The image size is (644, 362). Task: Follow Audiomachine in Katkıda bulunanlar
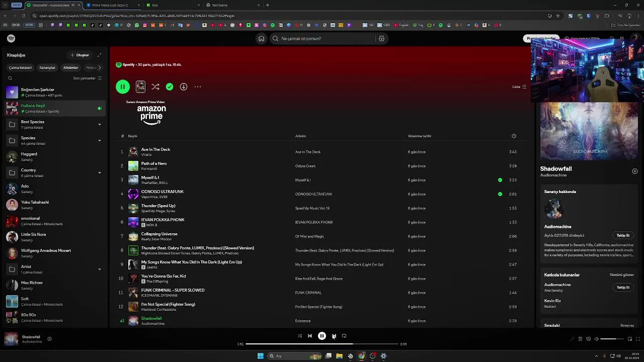tap(623, 288)
